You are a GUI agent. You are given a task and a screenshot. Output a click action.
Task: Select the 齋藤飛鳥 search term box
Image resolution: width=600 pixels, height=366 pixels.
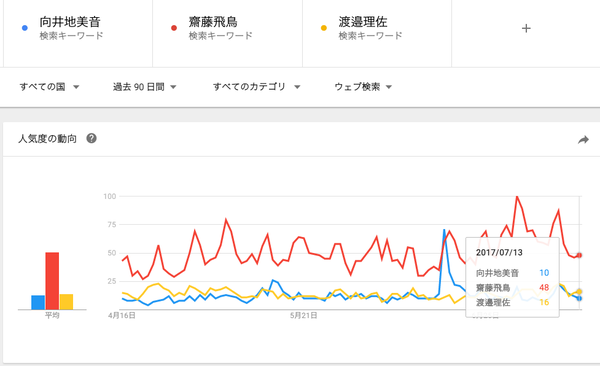[x=227, y=33]
